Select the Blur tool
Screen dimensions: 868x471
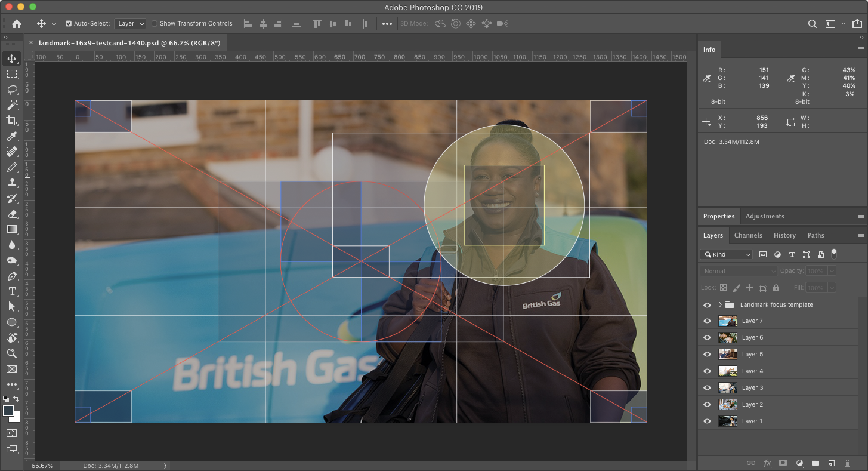[12, 245]
